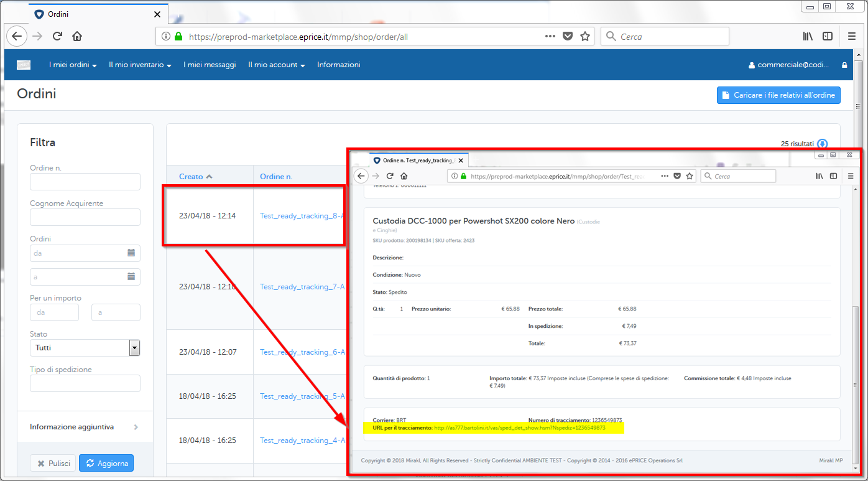
Task: Select the 'Stato: Spedito' text
Action: click(x=390, y=292)
